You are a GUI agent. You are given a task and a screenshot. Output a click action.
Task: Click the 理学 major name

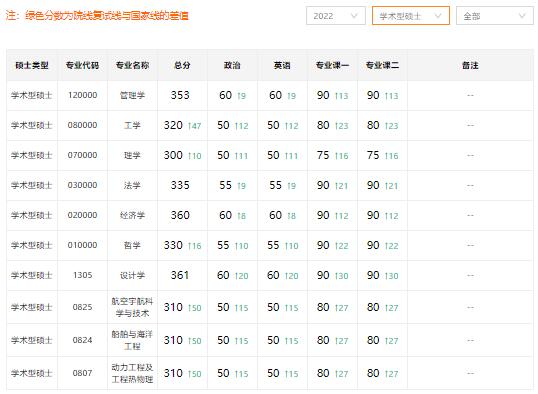[x=132, y=155]
